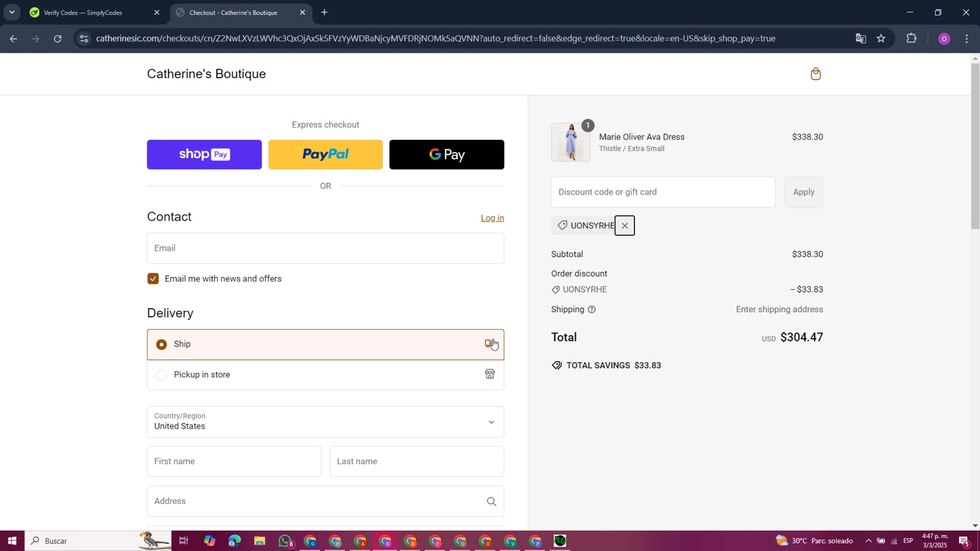Open Catherine's Boutique store home link

click(x=206, y=74)
